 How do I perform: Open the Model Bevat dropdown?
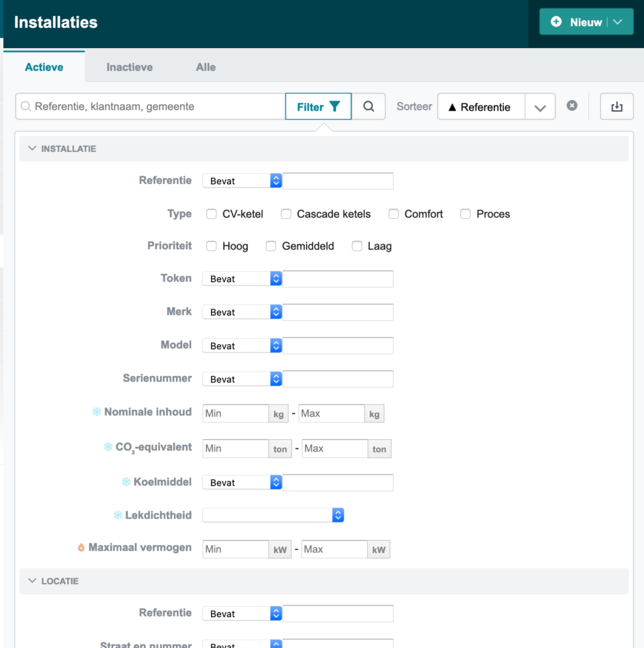click(x=242, y=346)
